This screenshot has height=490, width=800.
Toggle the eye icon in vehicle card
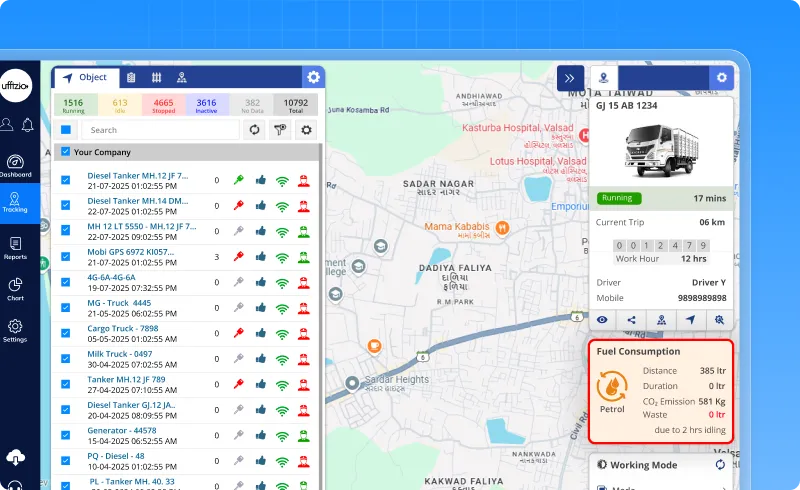[603, 320]
